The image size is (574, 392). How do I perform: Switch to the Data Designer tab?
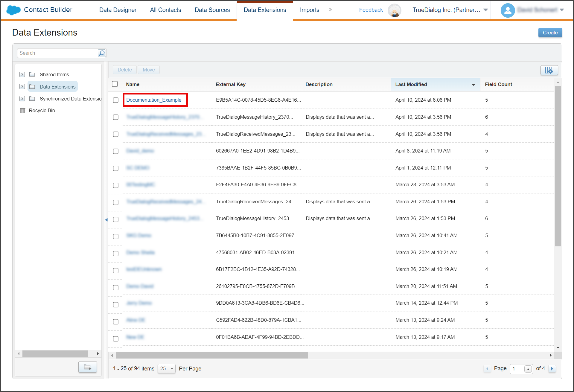pyautogui.click(x=118, y=10)
